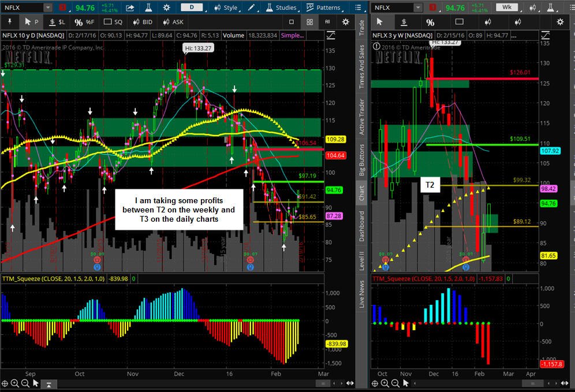
Task: Click the flask studies icon in right chart
Action: point(551,8)
